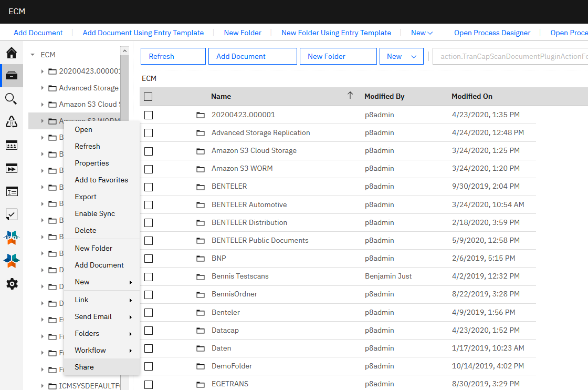The height and width of the screenshot is (390, 588).
Task: Select the Browse icon in the sidebar
Action: coord(12,75)
